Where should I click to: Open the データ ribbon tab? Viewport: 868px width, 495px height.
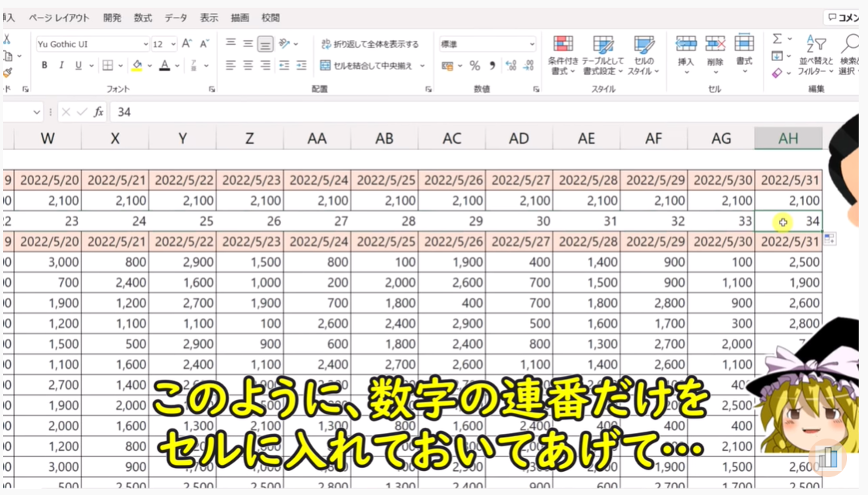coord(176,17)
